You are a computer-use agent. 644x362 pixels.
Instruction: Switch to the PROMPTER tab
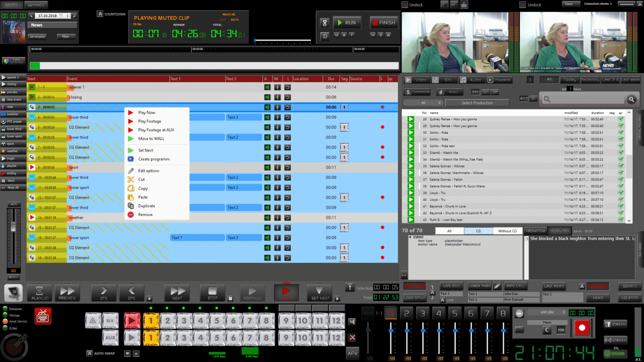[535, 230]
